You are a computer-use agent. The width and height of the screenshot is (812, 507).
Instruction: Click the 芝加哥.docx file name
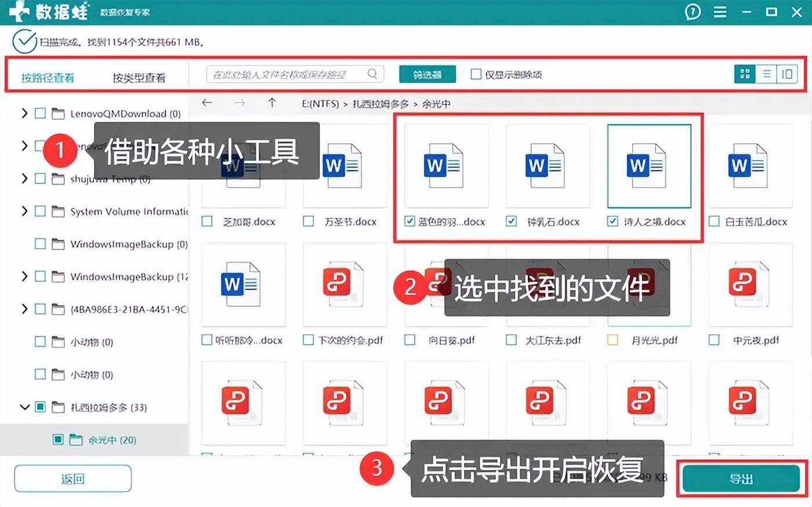tap(249, 222)
